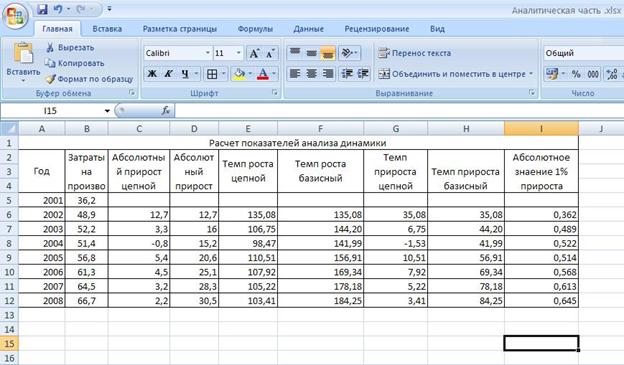Increase decimal places icon
Viewport: 624px width, 365px height.
[x=613, y=74]
